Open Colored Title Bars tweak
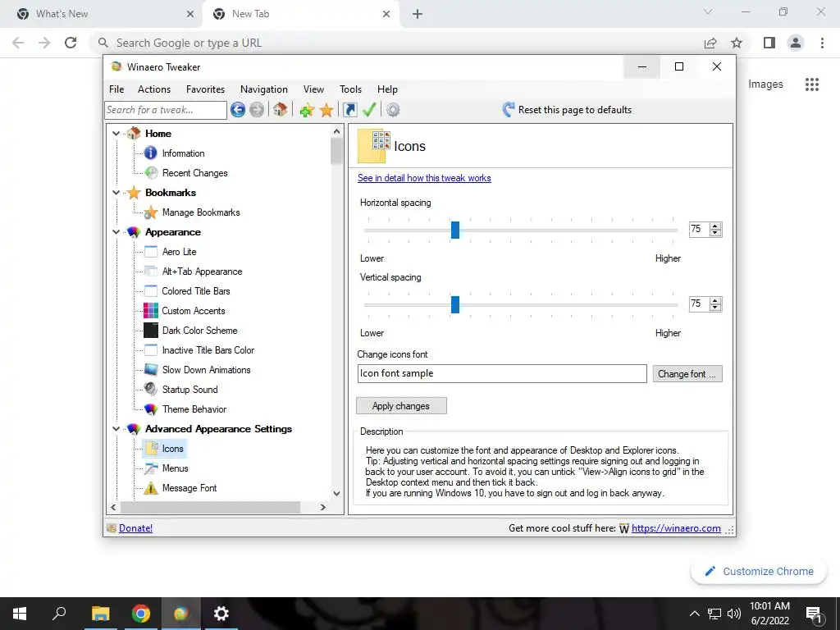Viewport: 840px width, 630px height. [x=195, y=291]
